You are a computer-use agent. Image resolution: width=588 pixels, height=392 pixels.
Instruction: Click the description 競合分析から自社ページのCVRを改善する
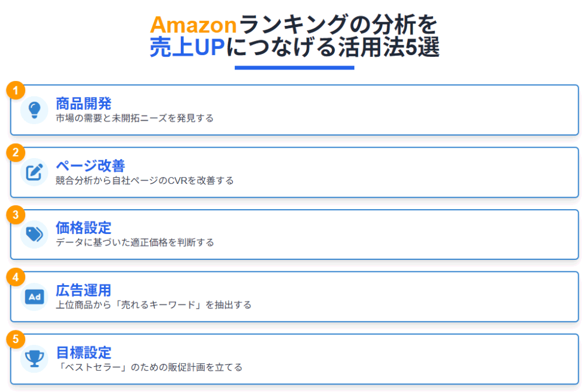(144, 180)
